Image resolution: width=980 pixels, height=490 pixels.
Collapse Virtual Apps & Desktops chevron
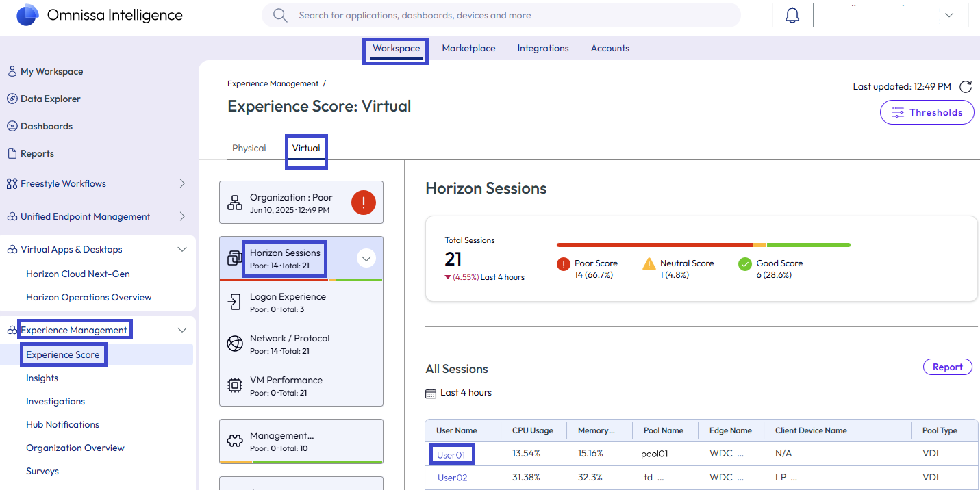182,249
